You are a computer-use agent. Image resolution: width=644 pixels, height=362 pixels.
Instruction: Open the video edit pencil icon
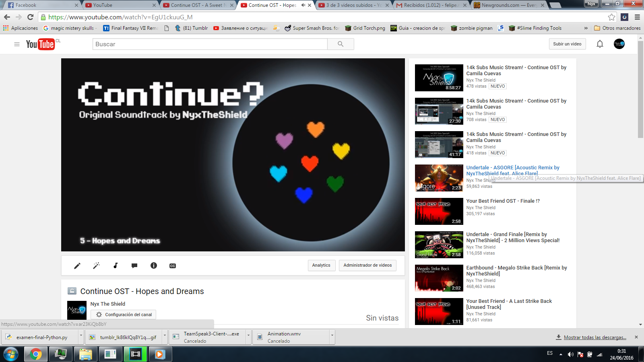point(77,265)
